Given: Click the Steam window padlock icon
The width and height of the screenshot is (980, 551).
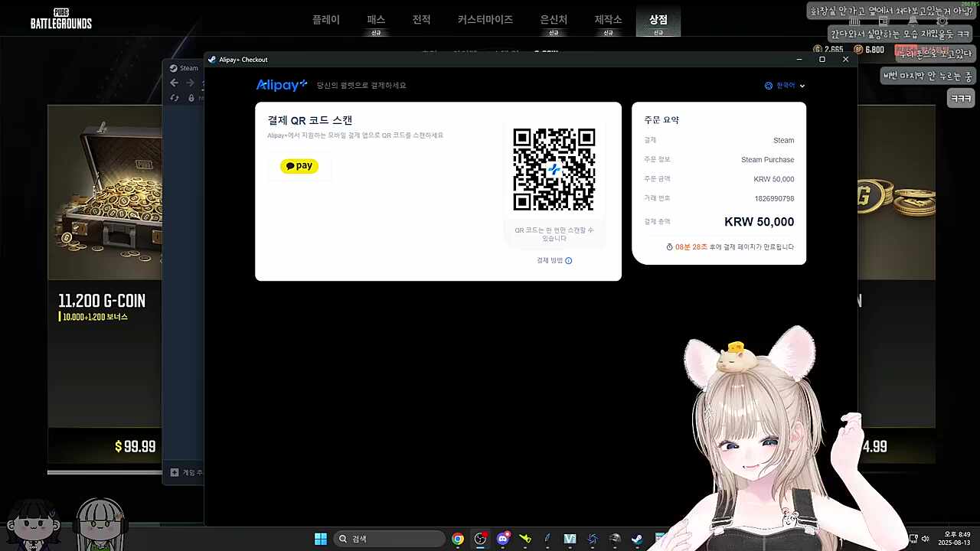Looking at the screenshot, I should click(x=191, y=98).
